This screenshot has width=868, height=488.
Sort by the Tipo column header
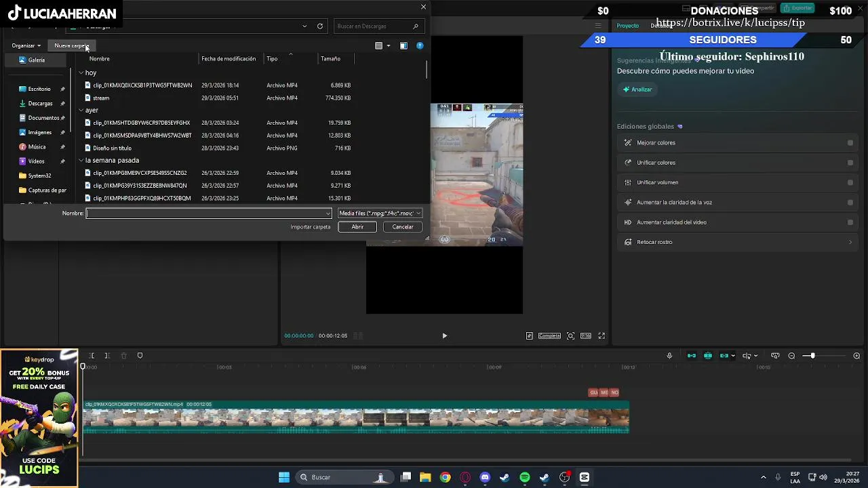pyautogui.click(x=272, y=59)
